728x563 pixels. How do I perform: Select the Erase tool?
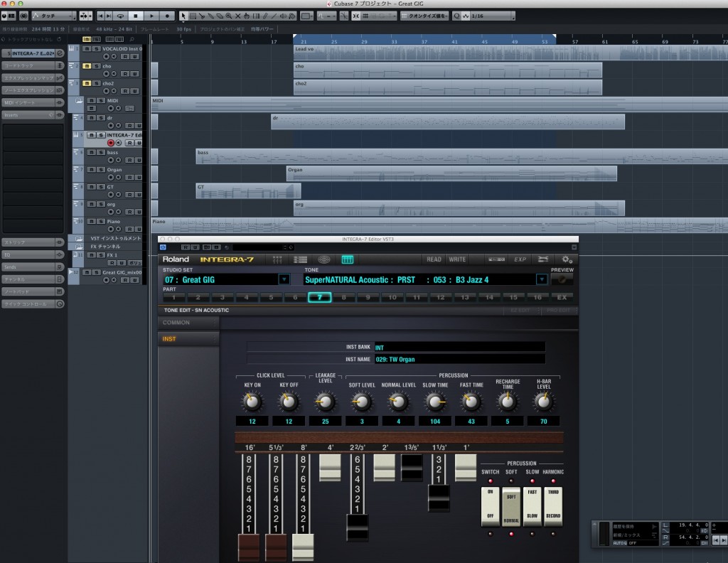(220, 16)
